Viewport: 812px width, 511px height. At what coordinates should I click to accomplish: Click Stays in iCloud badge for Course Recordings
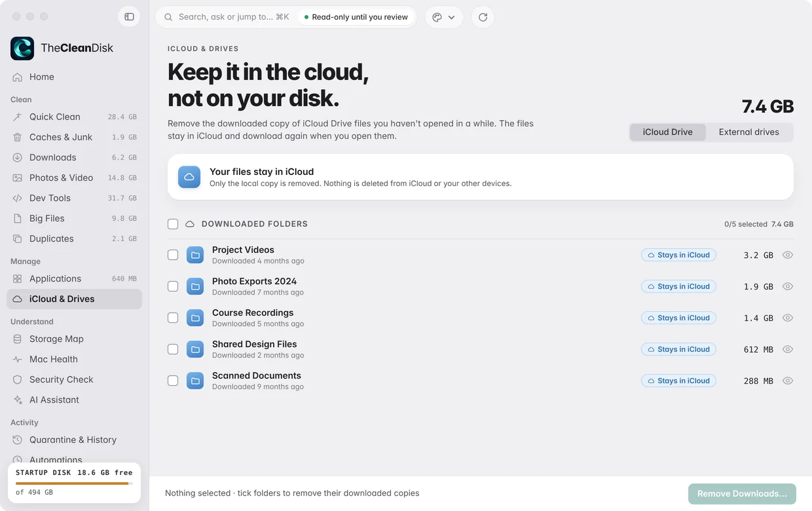coord(678,318)
